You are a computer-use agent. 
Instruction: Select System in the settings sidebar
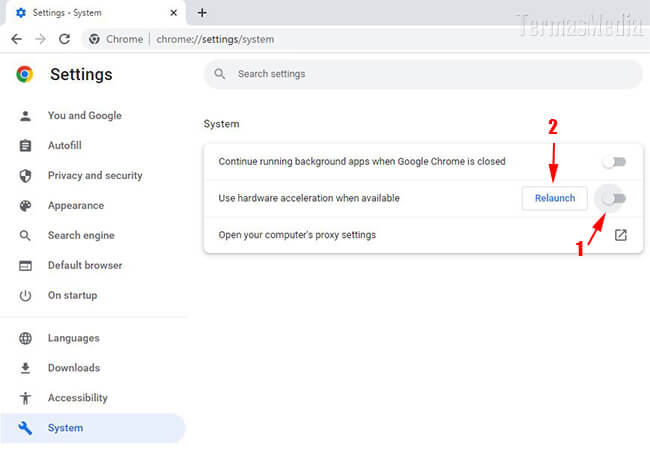(92, 428)
